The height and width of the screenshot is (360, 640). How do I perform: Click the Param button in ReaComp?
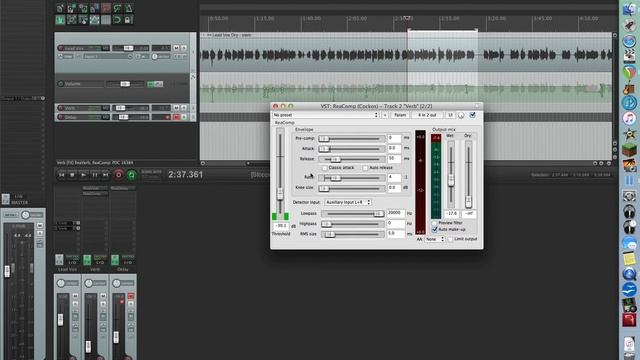point(400,115)
